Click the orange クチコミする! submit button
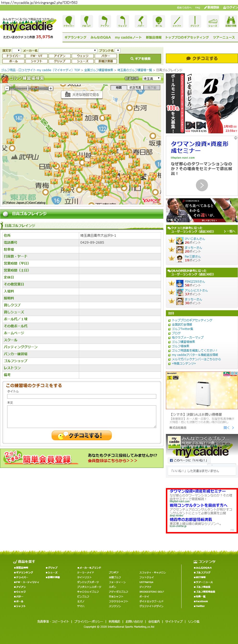 pyautogui.click(x=81, y=435)
